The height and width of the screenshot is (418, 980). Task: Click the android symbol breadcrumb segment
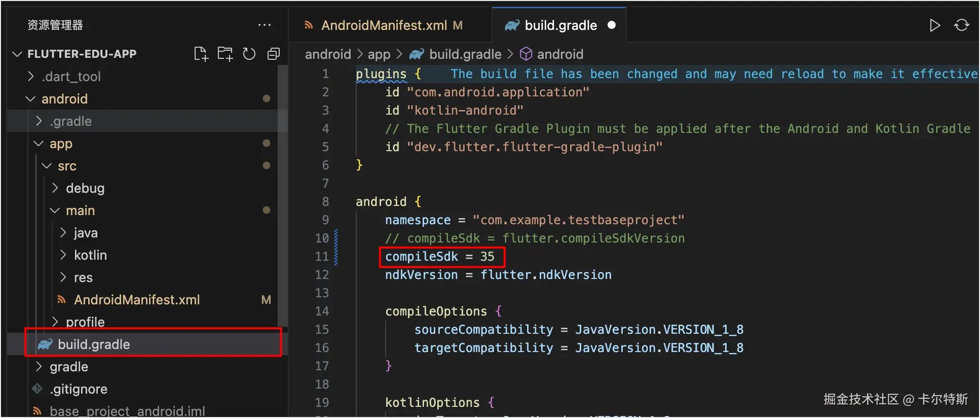pos(560,54)
